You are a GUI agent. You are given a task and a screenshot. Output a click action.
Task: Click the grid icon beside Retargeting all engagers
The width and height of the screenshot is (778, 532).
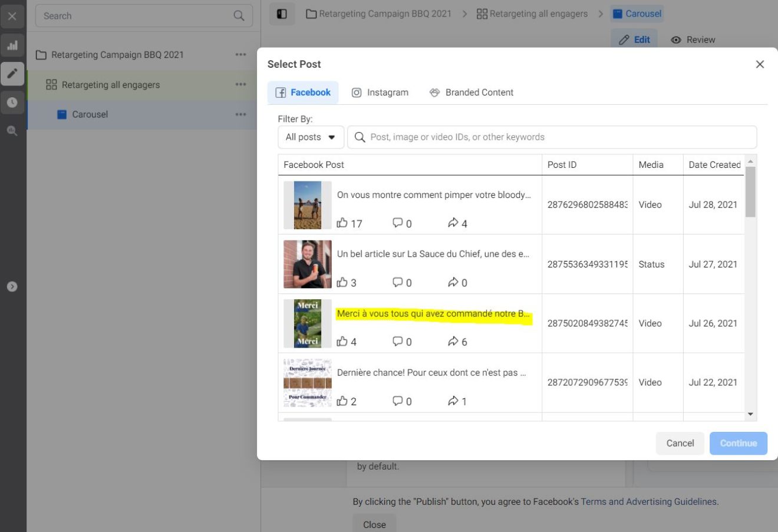coord(52,84)
